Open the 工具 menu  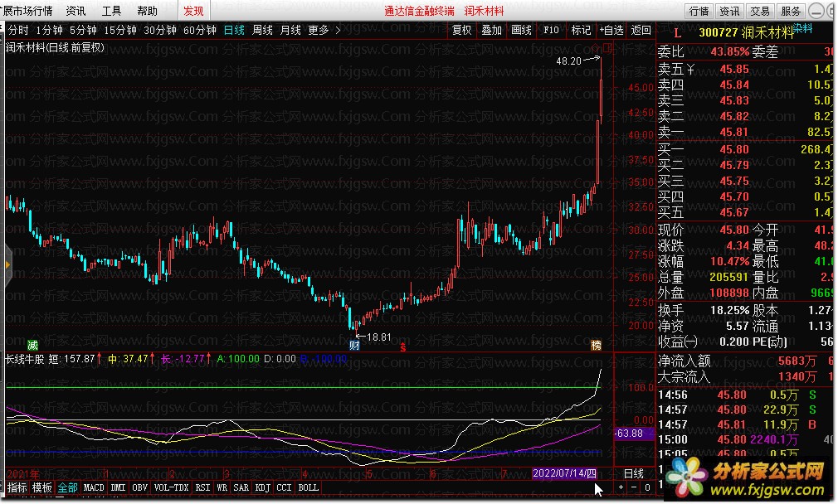(x=111, y=11)
